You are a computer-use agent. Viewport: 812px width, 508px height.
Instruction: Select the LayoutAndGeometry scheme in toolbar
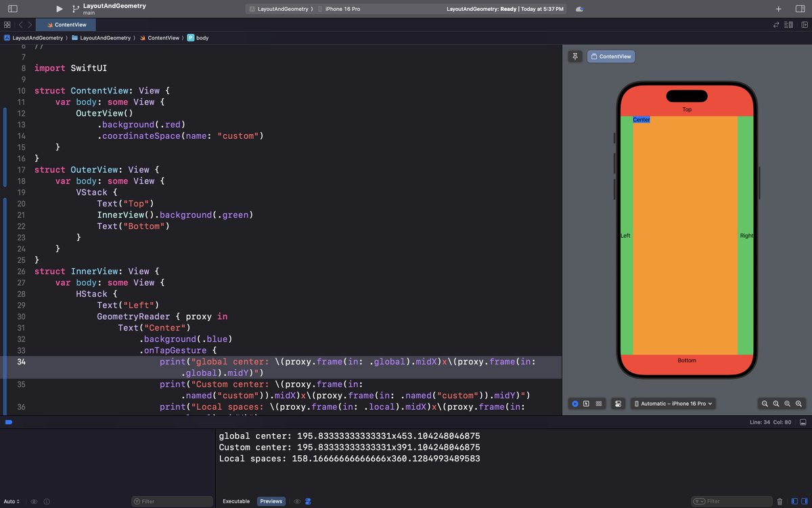279,9
